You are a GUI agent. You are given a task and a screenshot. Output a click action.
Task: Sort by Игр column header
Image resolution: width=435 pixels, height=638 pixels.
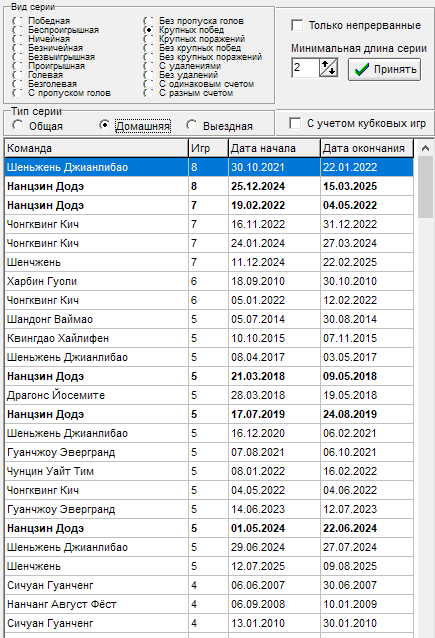click(x=208, y=149)
